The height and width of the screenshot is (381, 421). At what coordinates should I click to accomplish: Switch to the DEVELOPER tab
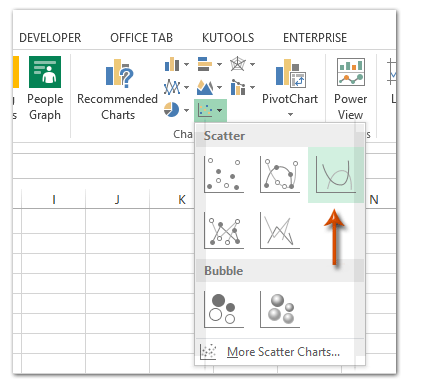coord(50,38)
